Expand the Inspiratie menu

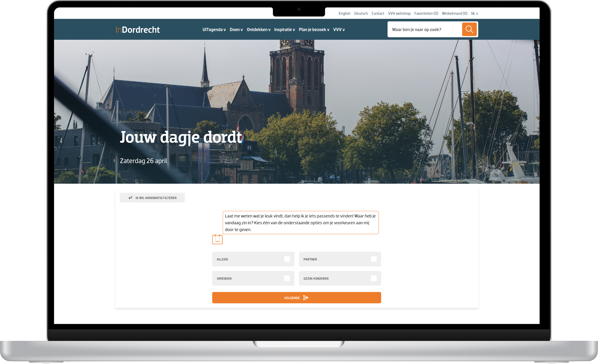pos(284,29)
